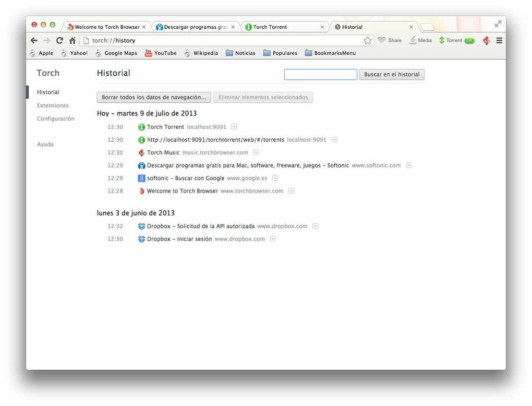Open Welcome to Torch Browser history entry

(x=182, y=191)
